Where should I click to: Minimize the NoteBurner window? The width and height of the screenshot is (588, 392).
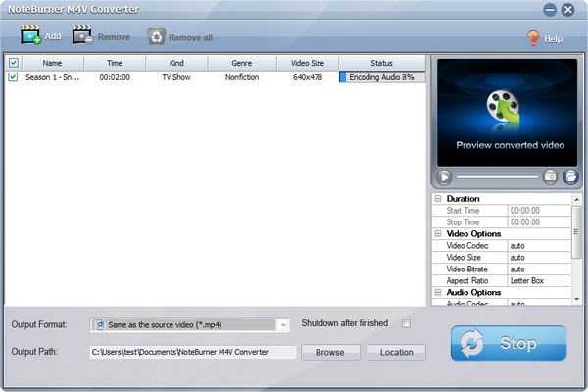point(550,10)
